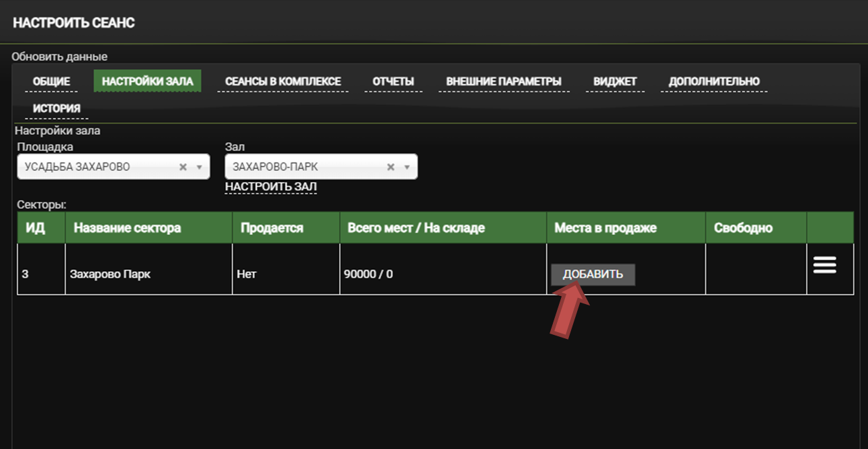Viewport: 868px width, 449px height.
Task: Clear the Зал selection with the x icon
Action: 390,167
